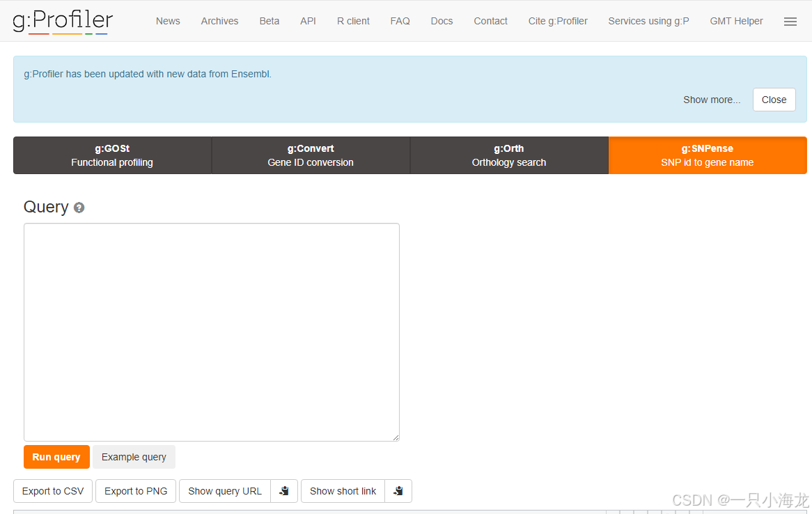Switch to g:Orth Orthology search tab
The image size is (812, 514).
coord(509,155)
